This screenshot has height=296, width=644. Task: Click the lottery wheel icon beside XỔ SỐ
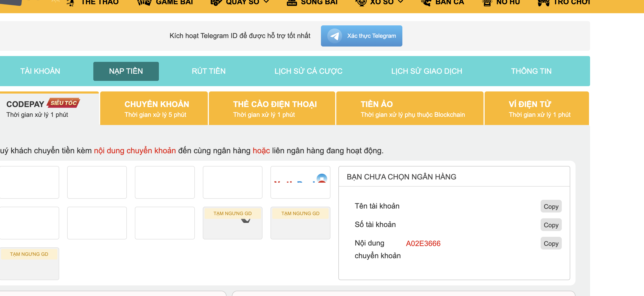pyautogui.click(x=361, y=2)
